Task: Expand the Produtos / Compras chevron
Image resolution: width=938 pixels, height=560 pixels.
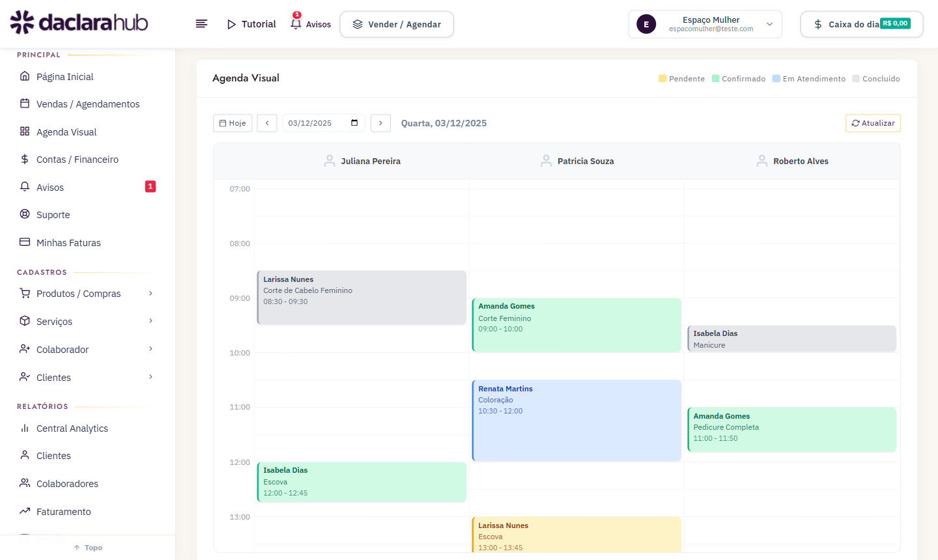Action: pos(150,293)
